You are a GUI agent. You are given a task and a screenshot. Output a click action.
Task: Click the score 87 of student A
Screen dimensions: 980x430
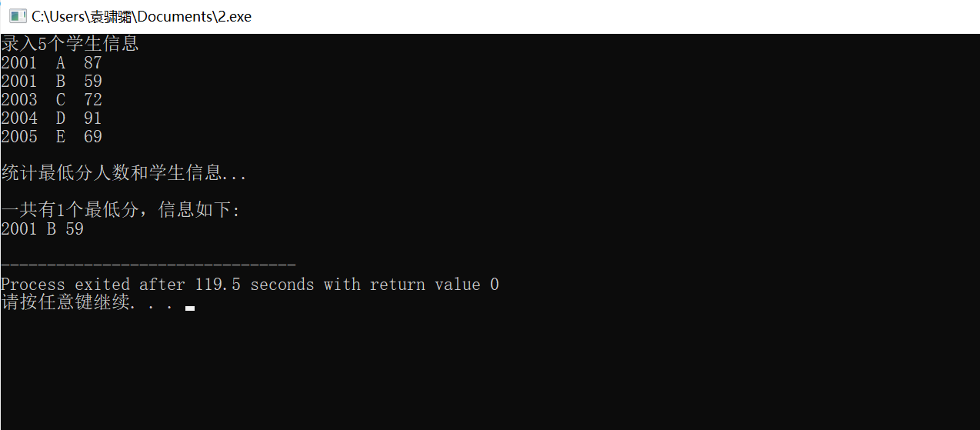pyautogui.click(x=93, y=63)
